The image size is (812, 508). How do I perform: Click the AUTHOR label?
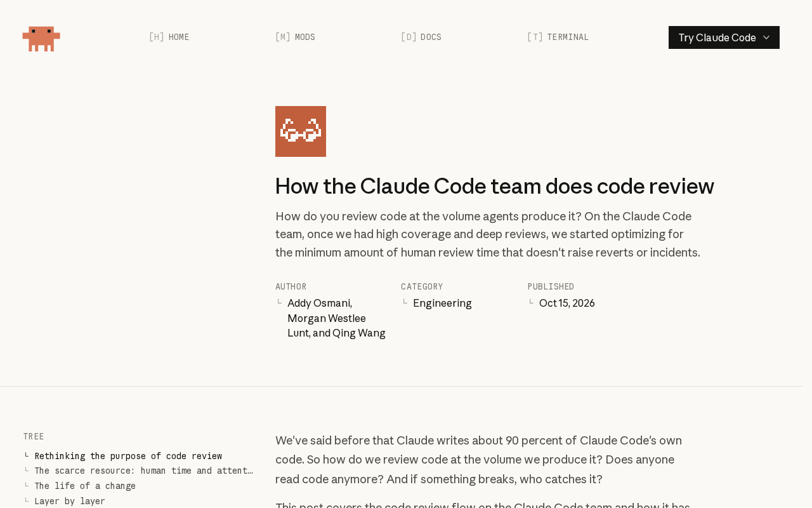point(291,286)
